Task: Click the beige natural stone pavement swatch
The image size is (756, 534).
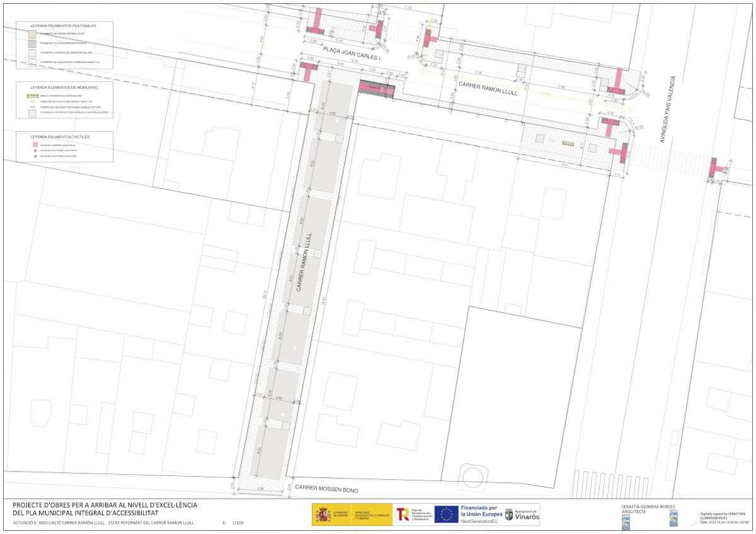Action: click(x=32, y=33)
